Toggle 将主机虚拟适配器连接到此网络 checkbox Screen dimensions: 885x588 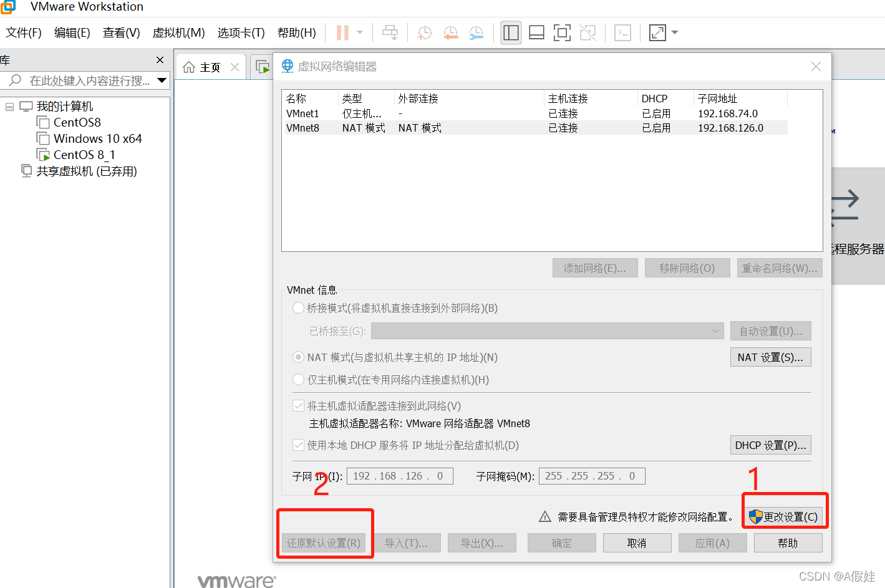click(x=298, y=406)
